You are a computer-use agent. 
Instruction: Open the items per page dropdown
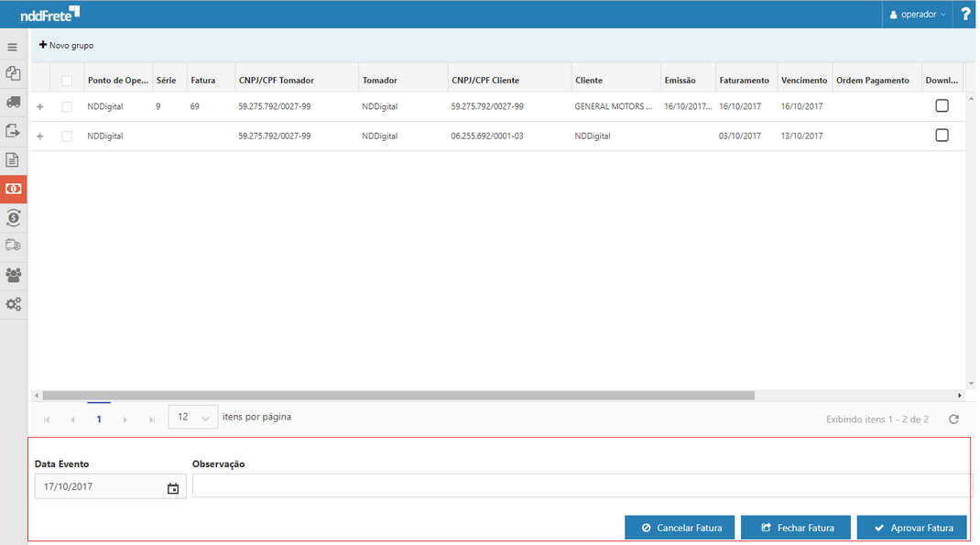[x=193, y=417]
